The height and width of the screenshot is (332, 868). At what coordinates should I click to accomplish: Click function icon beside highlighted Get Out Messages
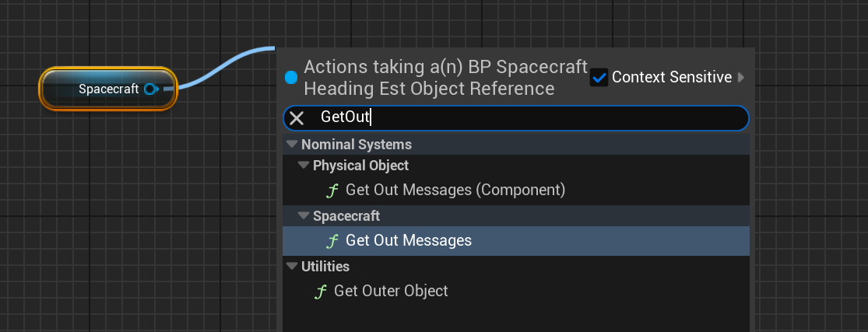point(332,241)
